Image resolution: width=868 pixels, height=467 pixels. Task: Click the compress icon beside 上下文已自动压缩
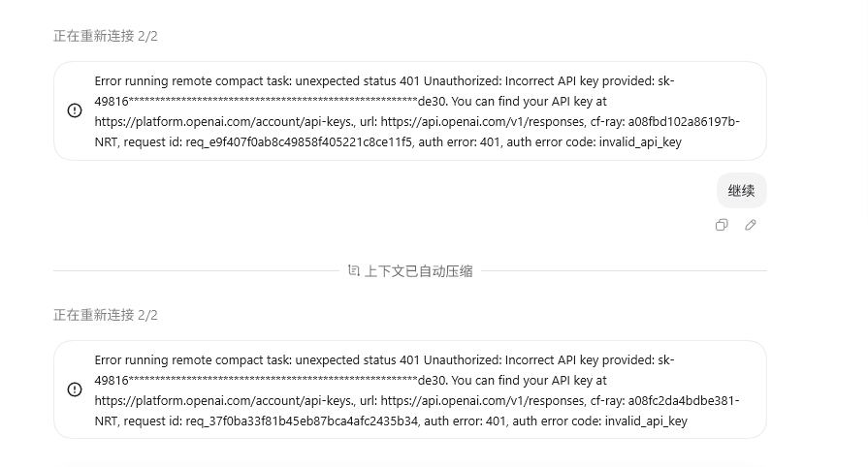pos(354,270)
